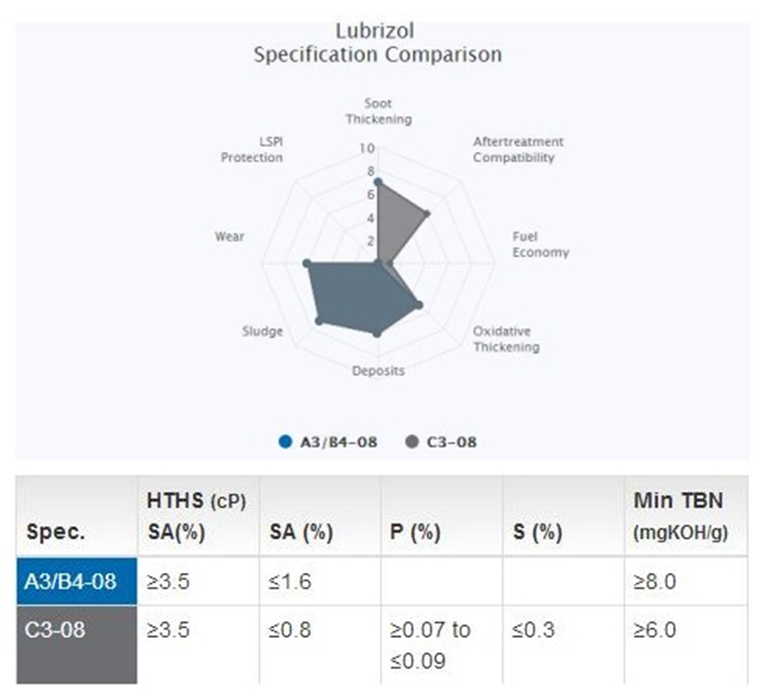The height and width of the screenshot is (700, 766).
Task: Click the Wear data point on radar
Action: [306, 264]
